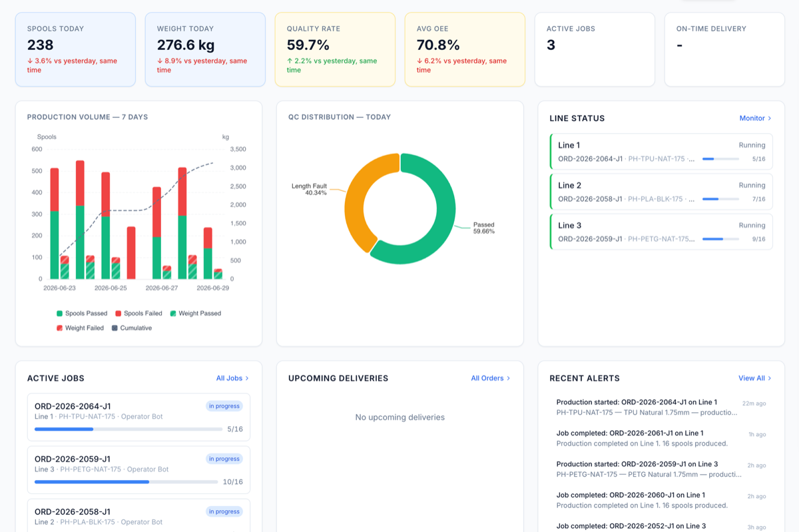The image size is (799, 532).
Task: Click Line 1 progress bar showing 5/16
Action: click(x=720, y=159)
